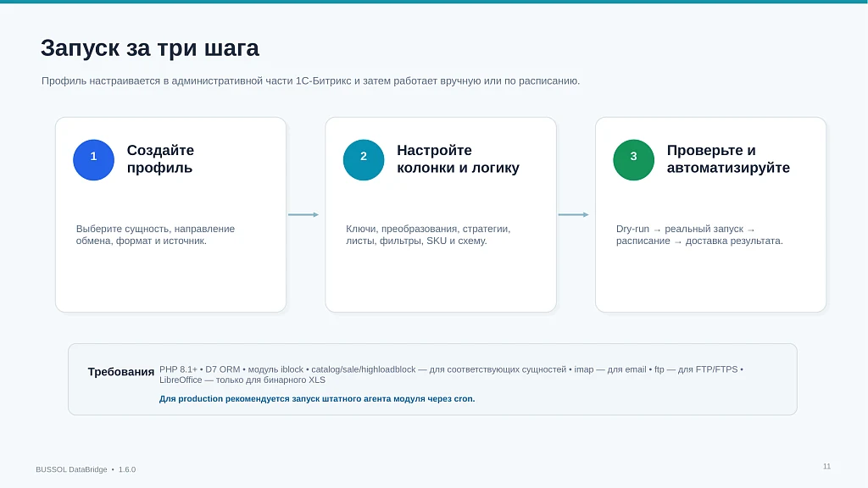Screen dimensions: 868x488
Task: Click the teal step 2 circle
Action: click(364, 160)
